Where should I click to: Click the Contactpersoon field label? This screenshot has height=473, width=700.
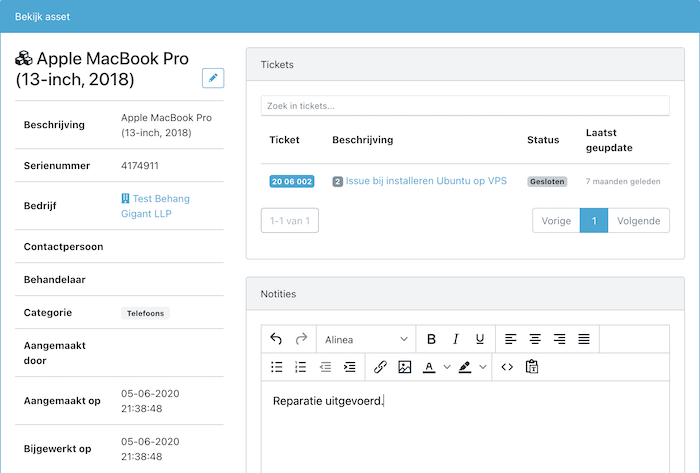click(x=63, y=247)
